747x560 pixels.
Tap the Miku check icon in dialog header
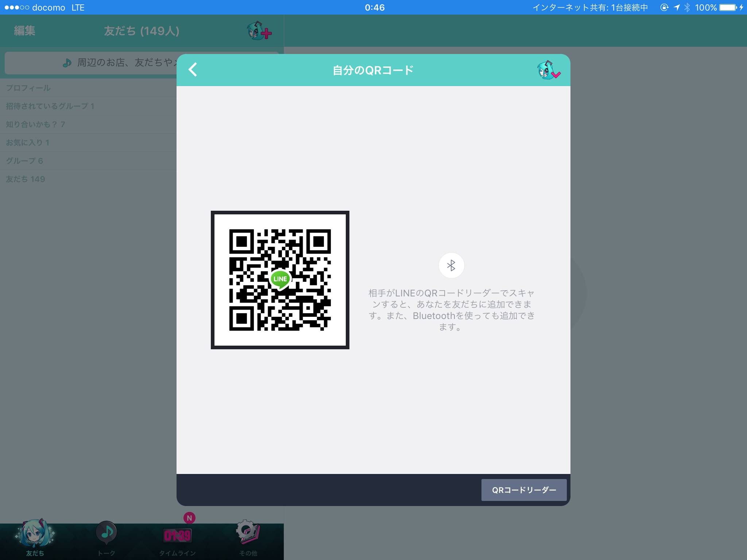pyautogui.click(x=549, y=70)
